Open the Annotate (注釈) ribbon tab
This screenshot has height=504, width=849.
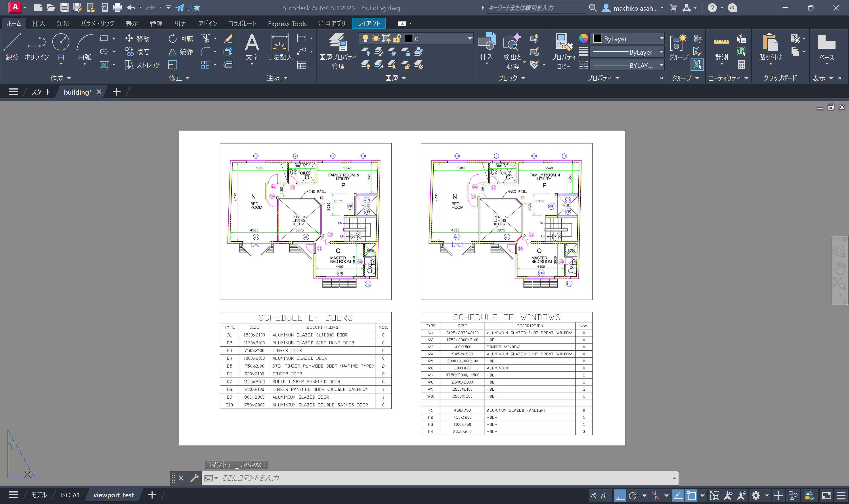click(x=63, y=23)
